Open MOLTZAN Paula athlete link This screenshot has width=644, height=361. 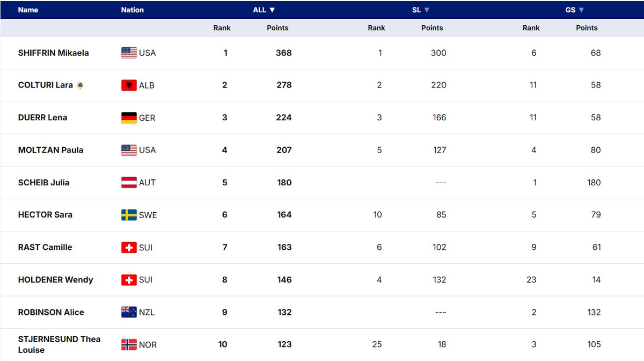click(50, 150)
